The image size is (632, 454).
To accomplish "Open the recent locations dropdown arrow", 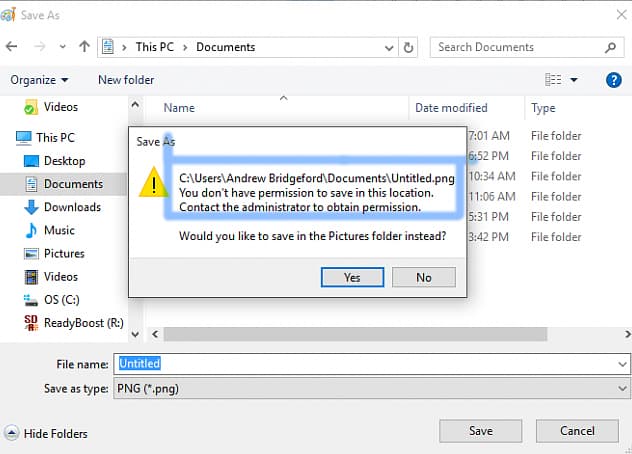I will (62, 47).
